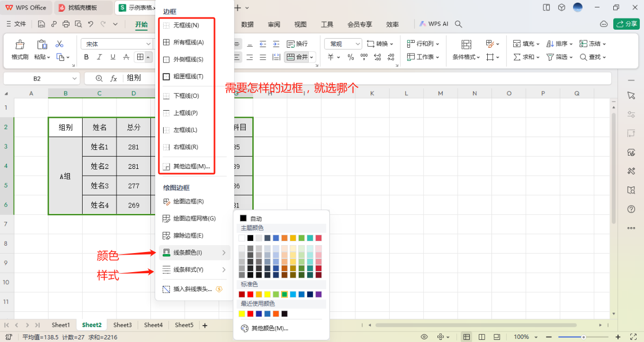Open Rows and Columns (行和列) dropdown
This screenshot has width=644, height=342.
424,44
